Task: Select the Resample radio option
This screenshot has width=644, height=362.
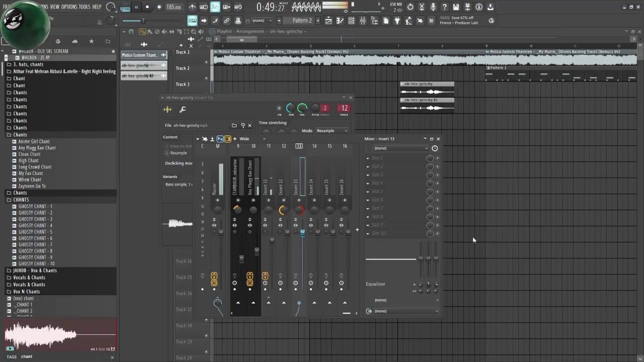Action: point(168,153)
